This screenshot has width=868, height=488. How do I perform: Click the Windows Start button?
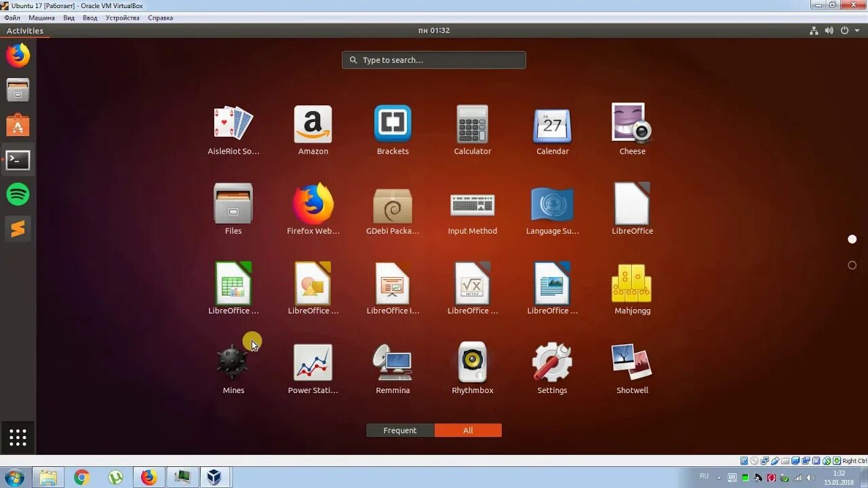[14, 477]
